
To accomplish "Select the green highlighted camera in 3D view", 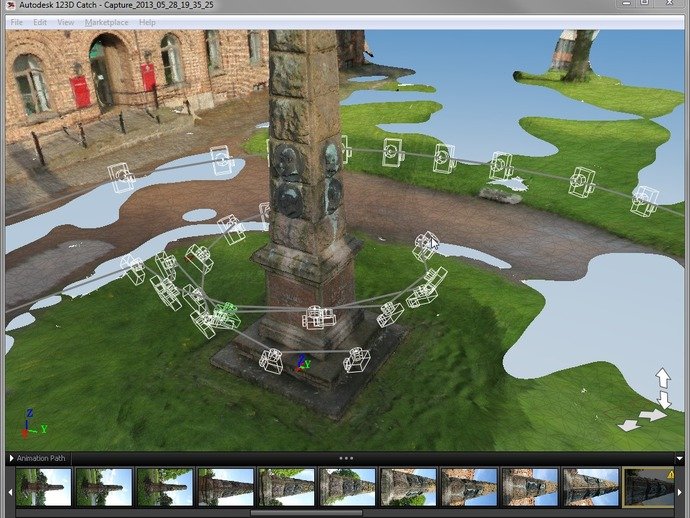I will click(x=228, y=313).
